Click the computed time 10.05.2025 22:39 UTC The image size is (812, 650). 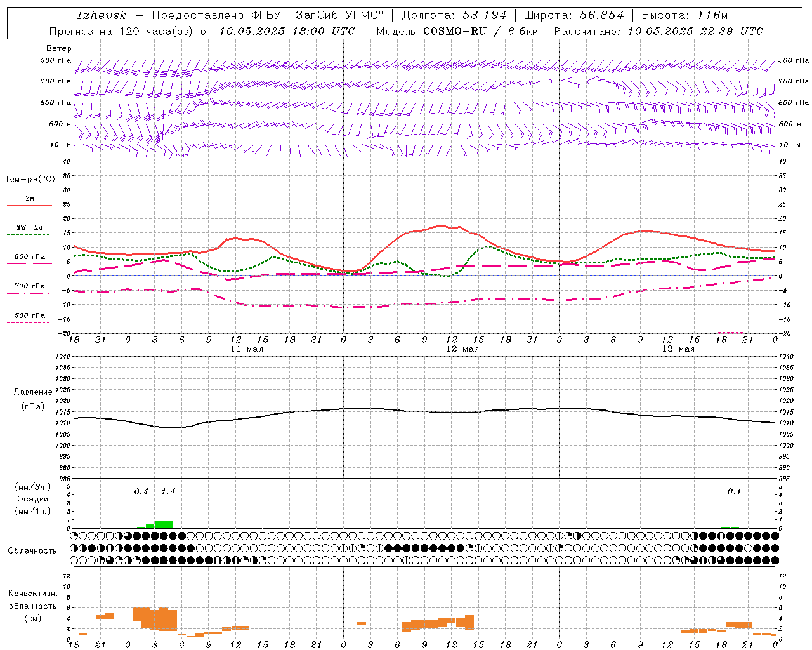point(696,31)
